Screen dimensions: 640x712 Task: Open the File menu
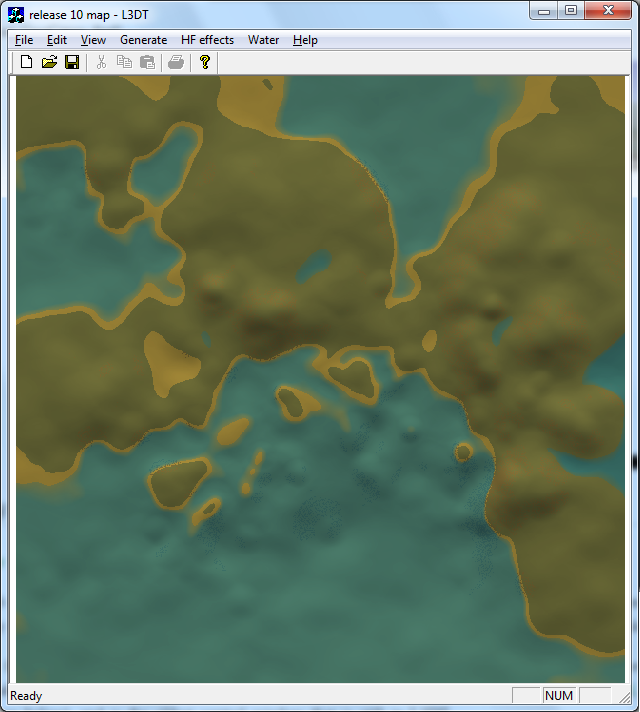[24, 40]
